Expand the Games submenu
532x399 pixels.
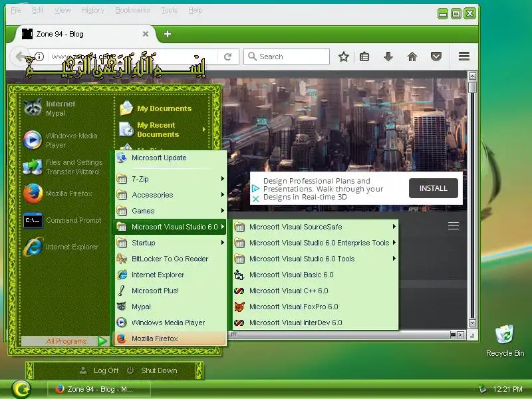170,211
